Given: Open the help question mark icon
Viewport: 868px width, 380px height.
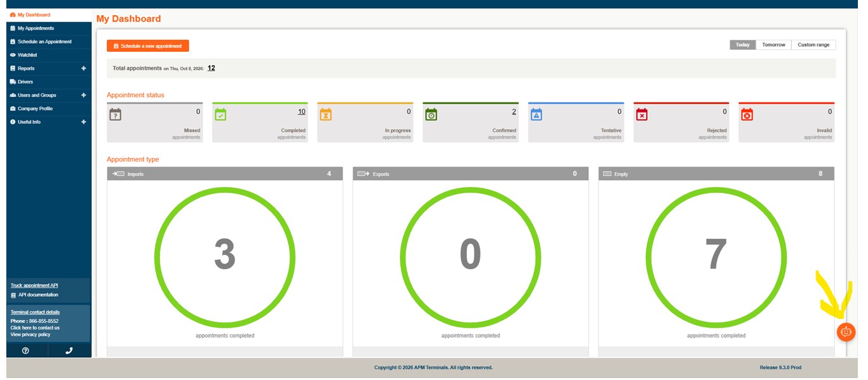Looking at the screenshot, I should [x=25, y=351].
